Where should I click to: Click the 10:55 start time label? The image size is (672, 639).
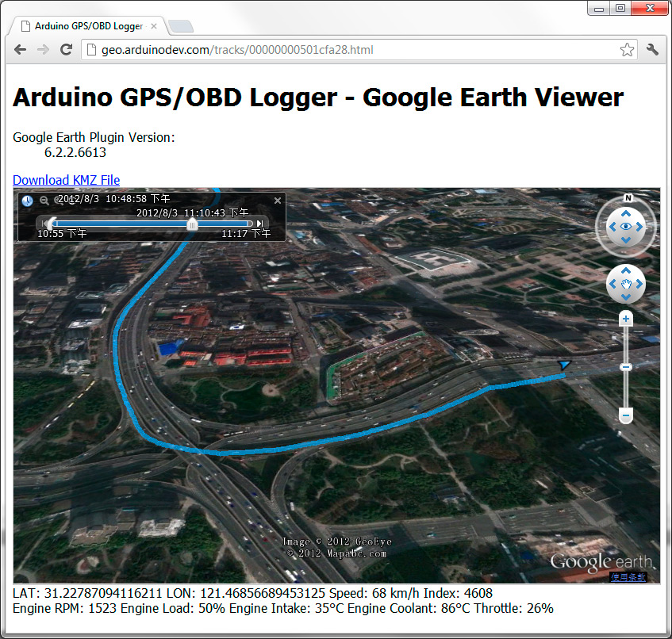62,233
